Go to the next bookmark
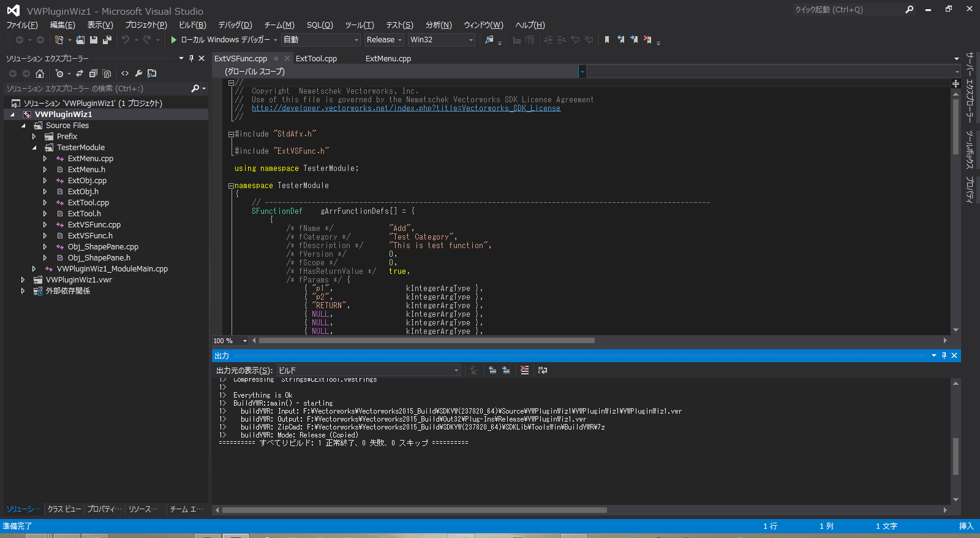 pyautogui.click(x=634, y=40)
